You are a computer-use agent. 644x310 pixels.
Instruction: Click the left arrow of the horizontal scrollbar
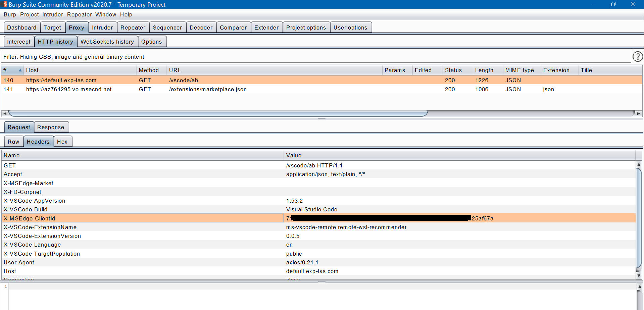click(x=5, y=114)
